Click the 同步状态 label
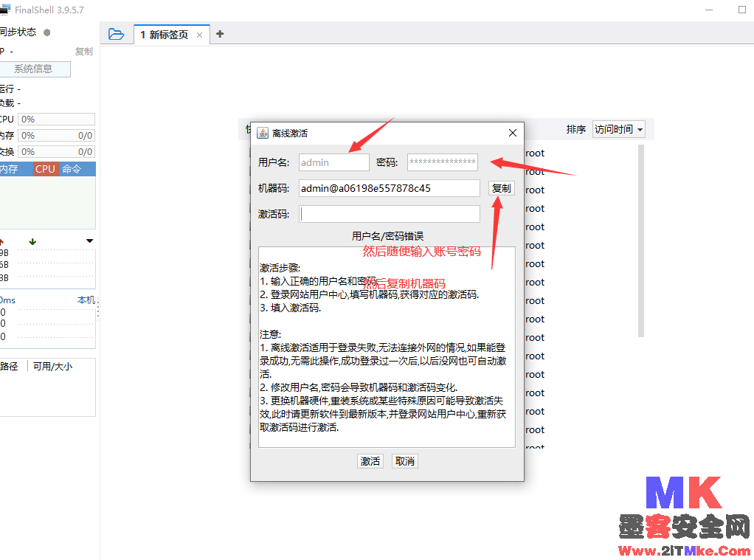This screenshot has width=754, height=560. pyautogui.click(x=18, y=32)
